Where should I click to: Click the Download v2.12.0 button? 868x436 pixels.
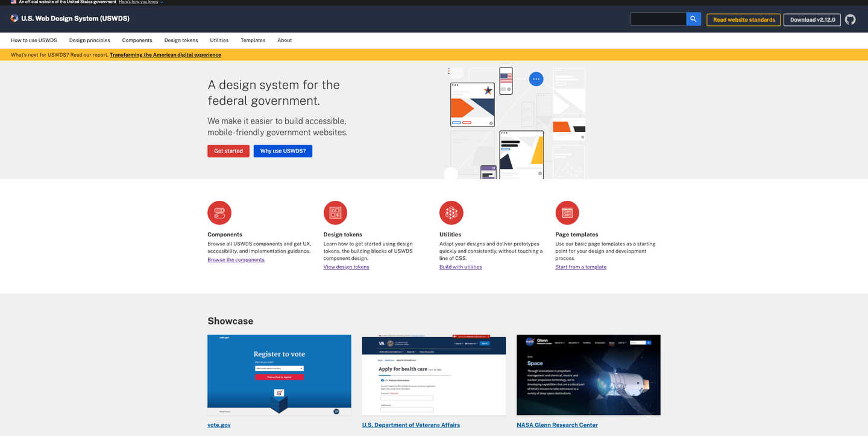[x=812, y=19]
